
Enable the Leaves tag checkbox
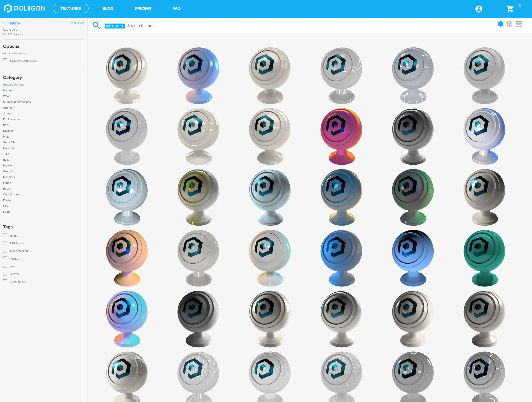tap(5, 274)
